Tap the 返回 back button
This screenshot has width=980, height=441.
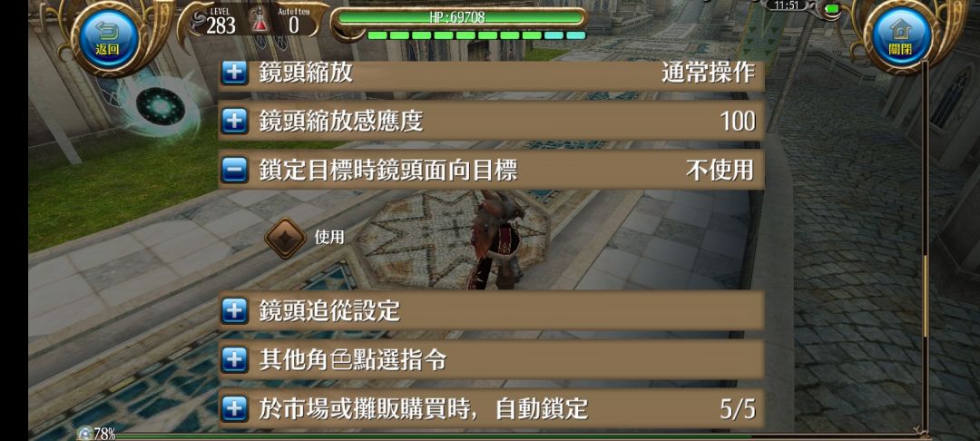point(107,38)
